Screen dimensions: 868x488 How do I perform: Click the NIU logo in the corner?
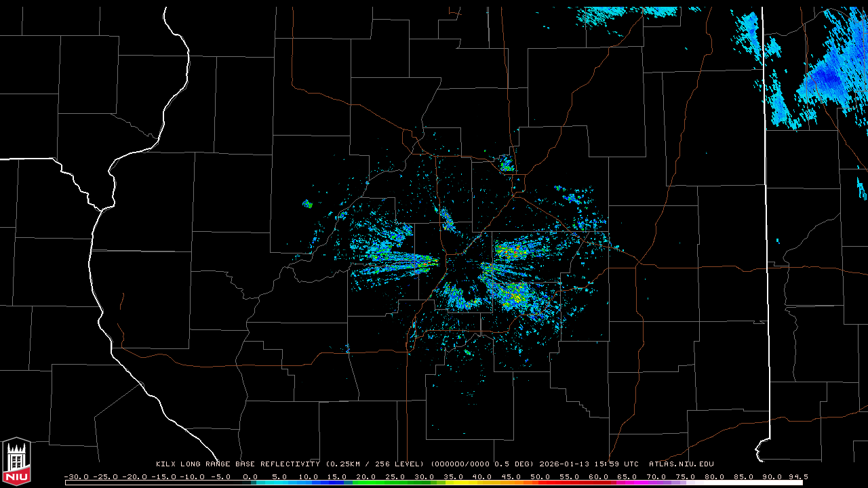click(x=16, y=462)
